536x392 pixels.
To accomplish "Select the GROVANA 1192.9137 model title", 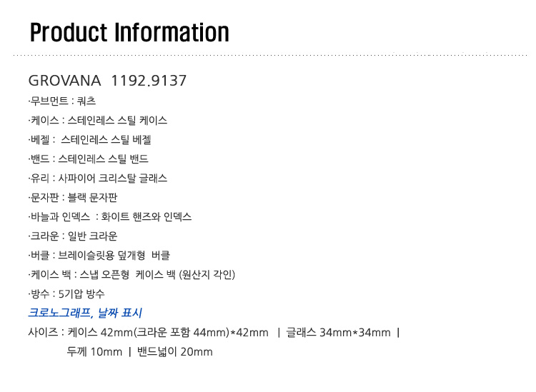I will pyautogui.click(x=107, y=81).
